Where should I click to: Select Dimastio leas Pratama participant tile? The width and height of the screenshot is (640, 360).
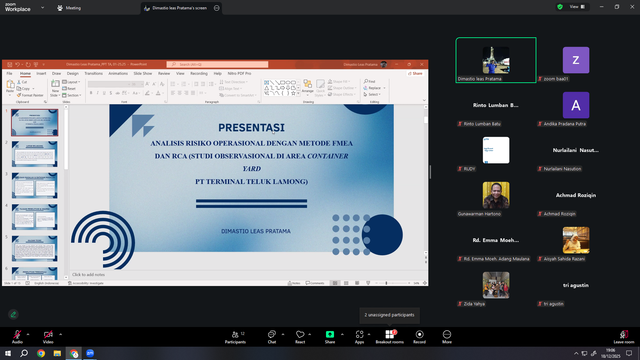click(x=496, y=60)
